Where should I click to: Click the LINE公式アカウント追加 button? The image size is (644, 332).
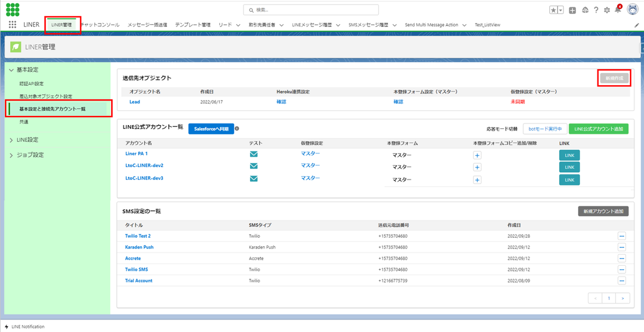click(x=599, y=129)
